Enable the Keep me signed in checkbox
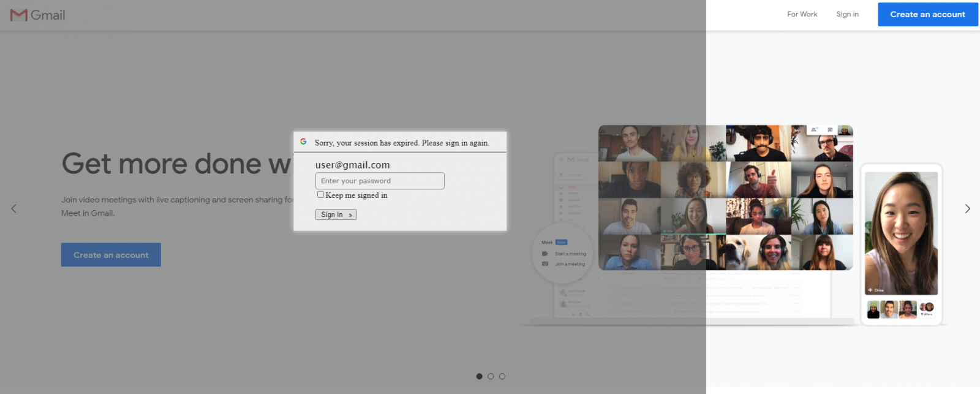980x394 pixels. click(320, 195)
